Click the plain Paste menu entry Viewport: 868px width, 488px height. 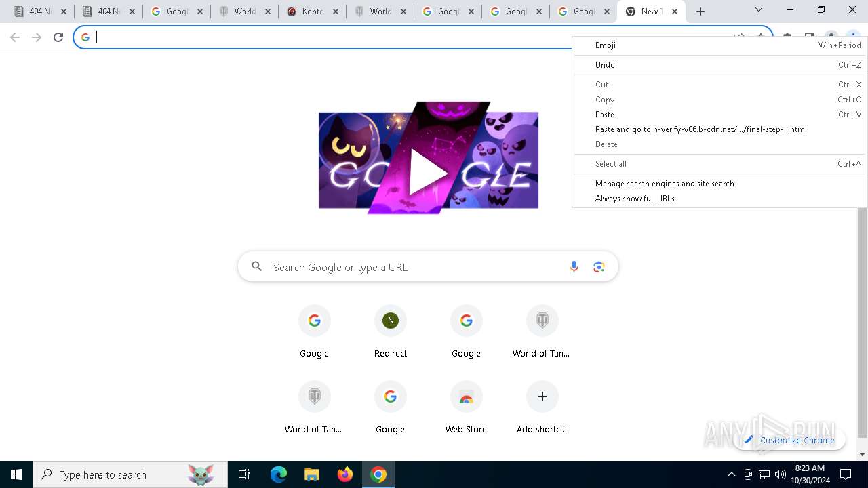pos(719,115)
